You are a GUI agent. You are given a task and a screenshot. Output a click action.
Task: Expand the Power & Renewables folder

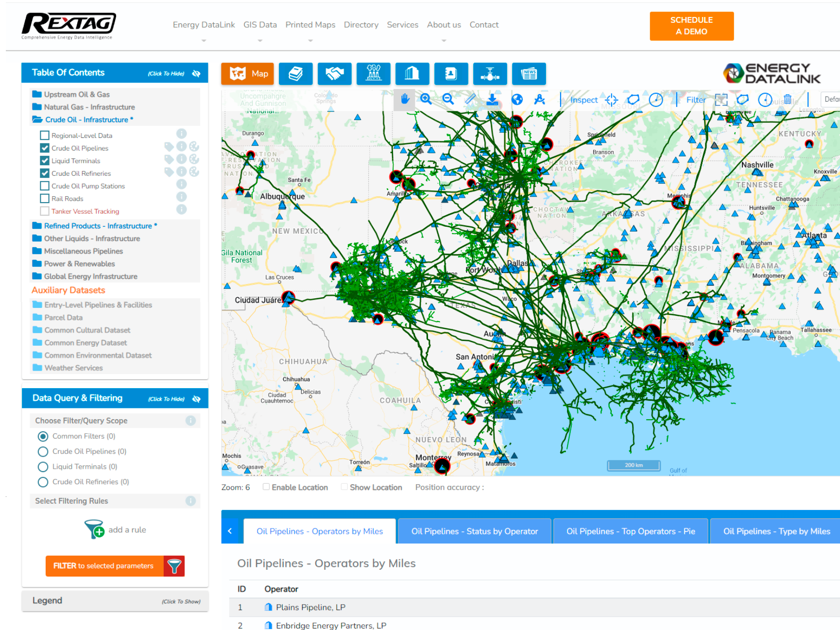coord(74,264)
